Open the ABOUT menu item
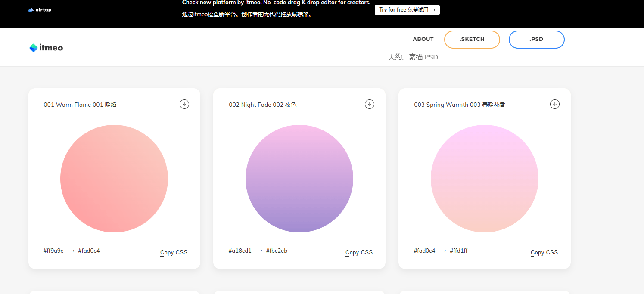The height and width of the screenshot is (294, 644). [x=423, y=39]
